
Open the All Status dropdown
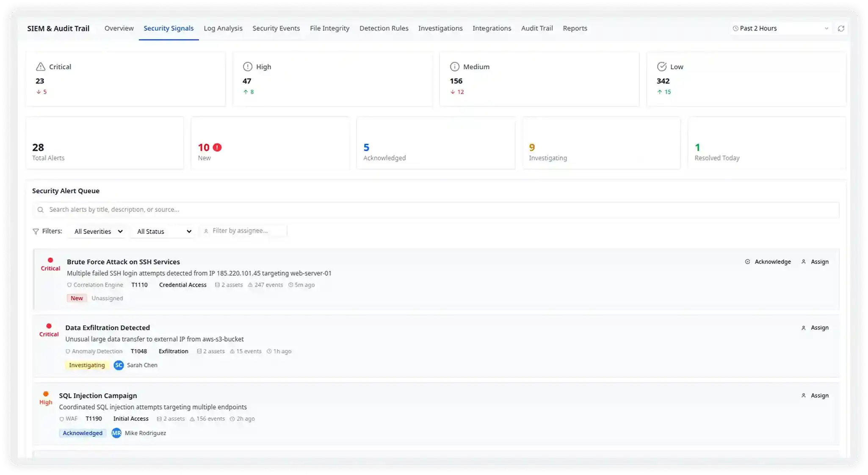(163, 231)
